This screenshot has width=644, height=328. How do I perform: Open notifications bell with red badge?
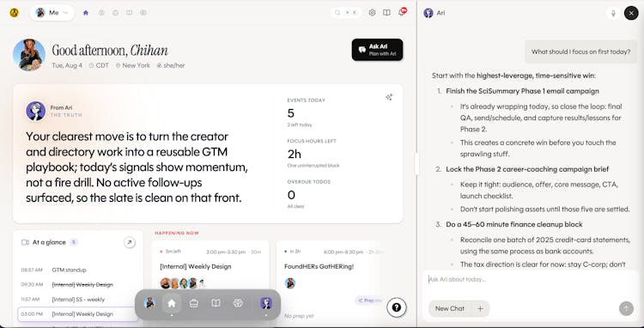tap(402, 12)
